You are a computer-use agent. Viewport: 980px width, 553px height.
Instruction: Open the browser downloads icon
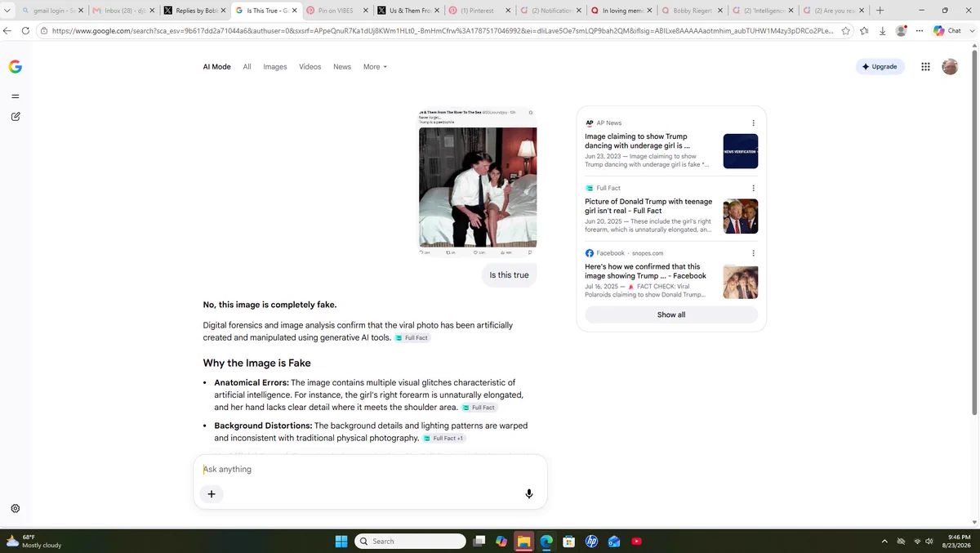883,30
